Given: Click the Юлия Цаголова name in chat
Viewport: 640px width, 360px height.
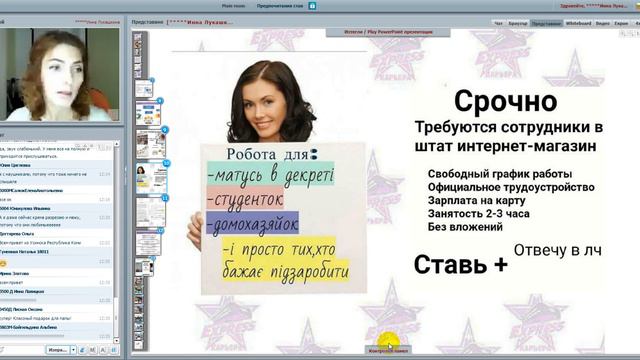Looking at the screenshot, I should [15, 165].
